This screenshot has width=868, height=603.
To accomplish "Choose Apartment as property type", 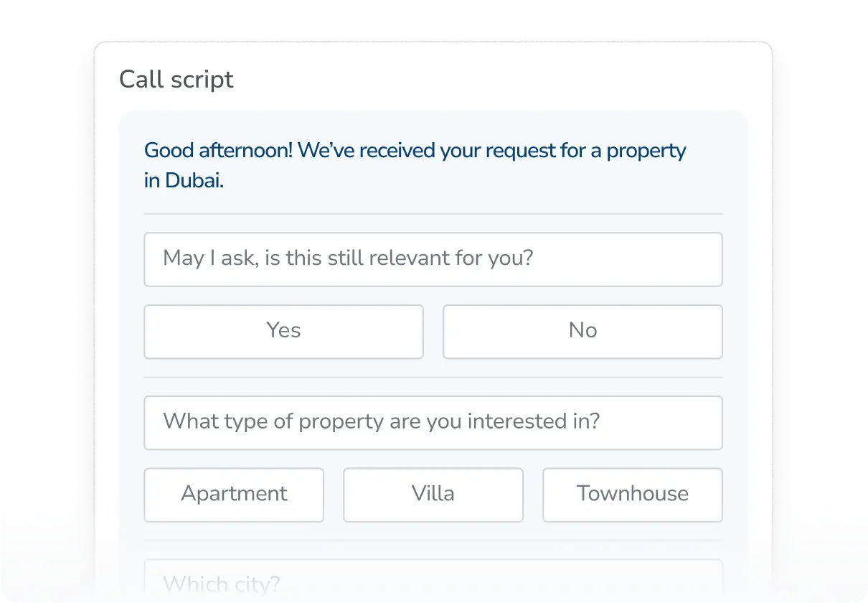I will coord(234,495).
